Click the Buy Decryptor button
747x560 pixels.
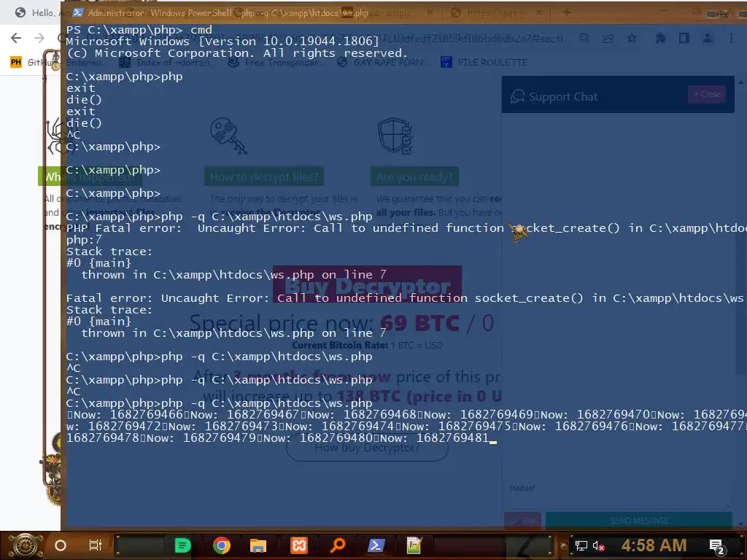[368, 286]
